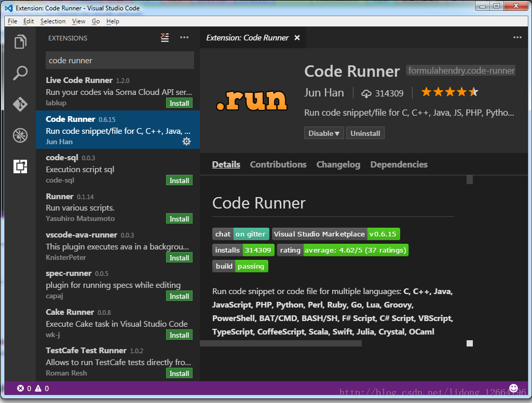This screenshot has height=403, width=532.
Task: Click the errors count icon in status bar
Action: [21, 388]
